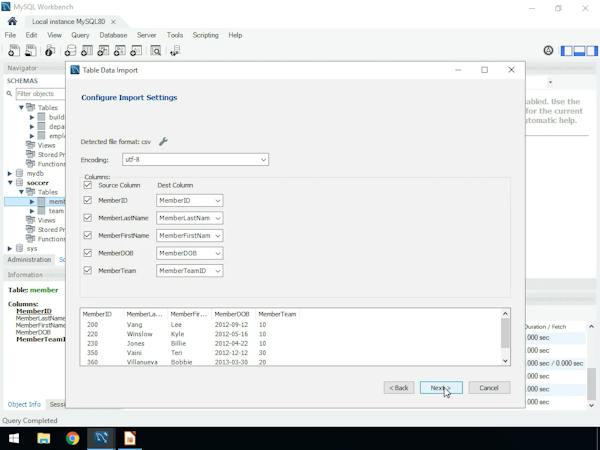Image resolution: width=600 pixels, height=450 pixels.
Task: Open the Server menu
Action: pos(147,35)
